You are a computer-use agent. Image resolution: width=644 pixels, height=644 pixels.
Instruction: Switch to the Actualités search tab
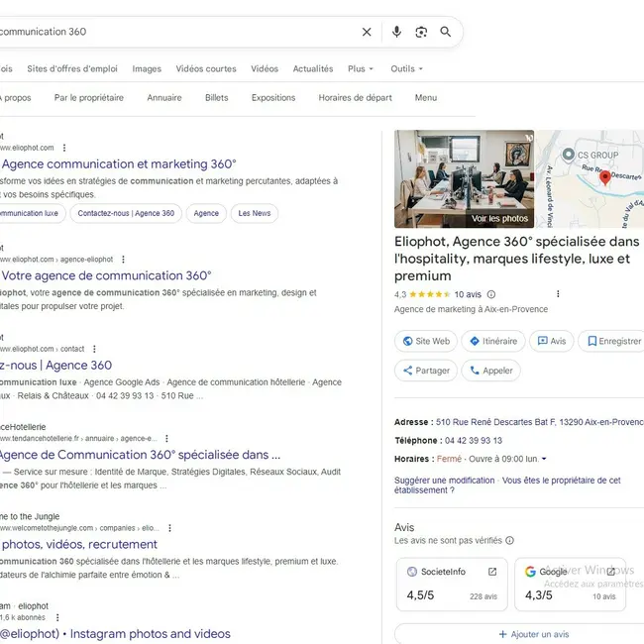(313, 69)
